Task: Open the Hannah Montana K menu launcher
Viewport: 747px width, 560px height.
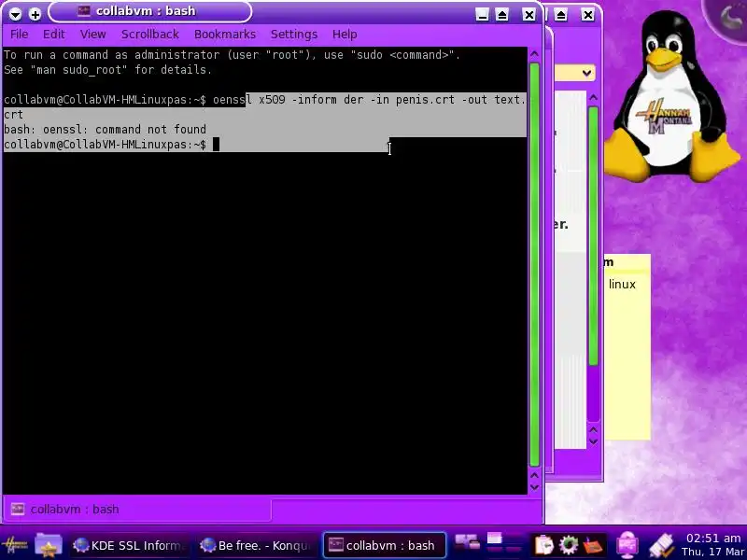Action: tap(15, 545)
